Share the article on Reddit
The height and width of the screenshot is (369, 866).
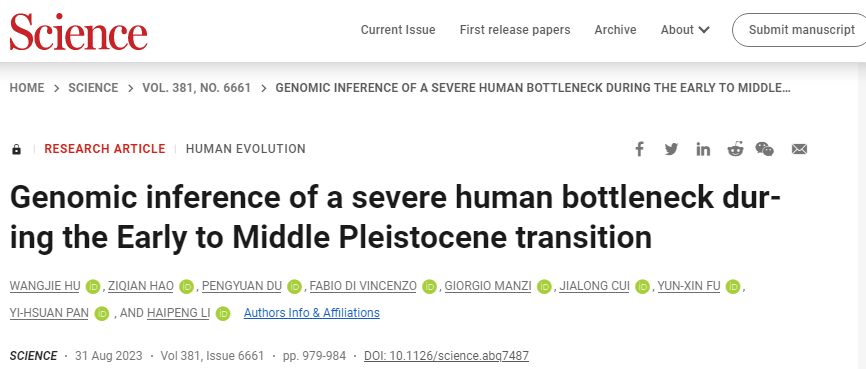(x=735, y=149)
